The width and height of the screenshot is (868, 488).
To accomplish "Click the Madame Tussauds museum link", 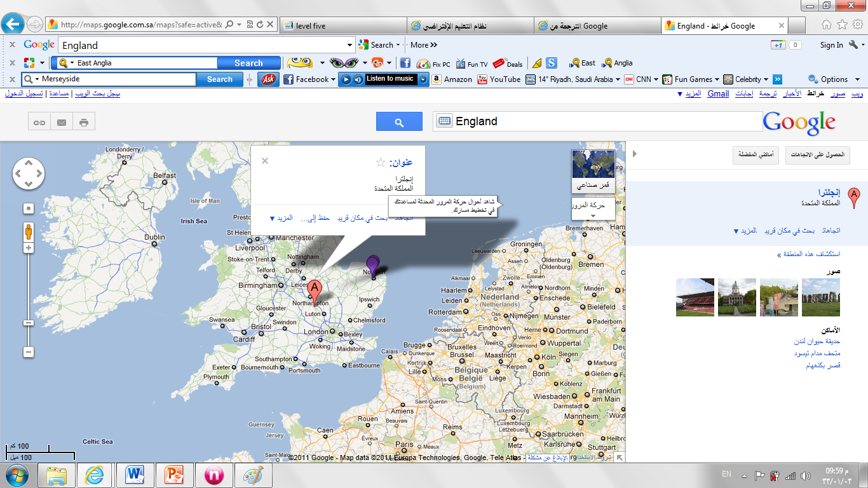I will click(817, 353).
